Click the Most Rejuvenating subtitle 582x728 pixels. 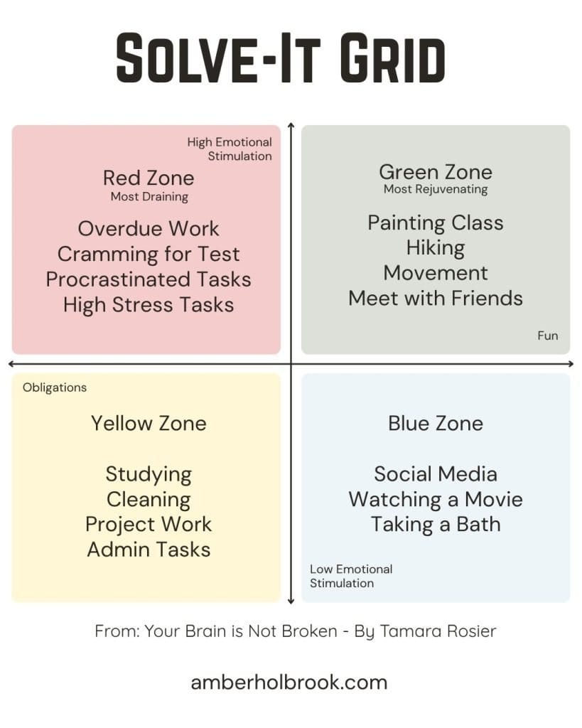(x=436, y=189)
